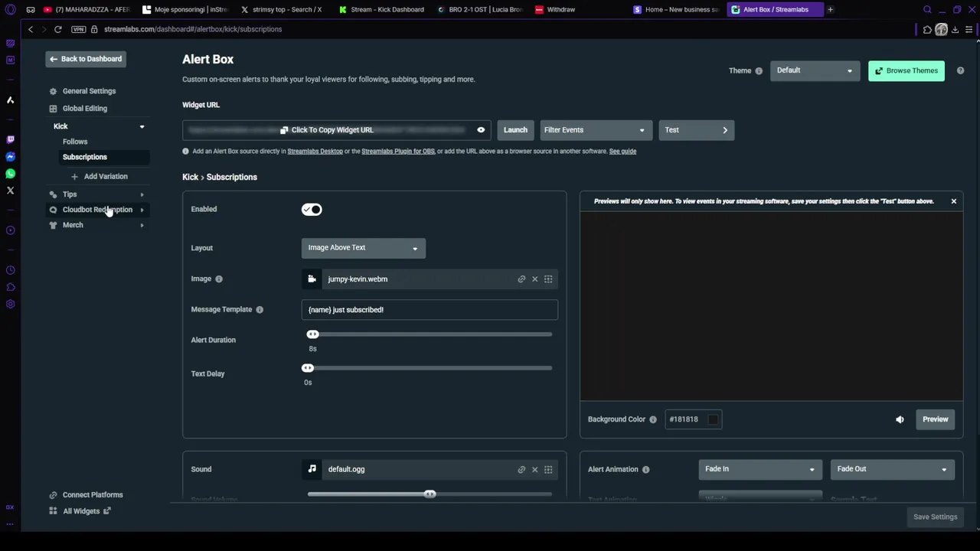Click the Browse Themes button
Viewport: 980px width, 551px height.
(906, 70)
